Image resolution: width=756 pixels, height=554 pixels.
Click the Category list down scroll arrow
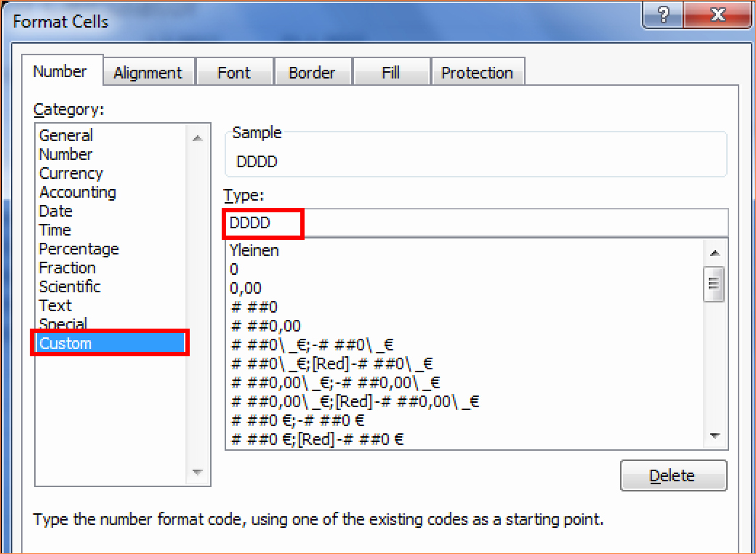pos(197,472)
